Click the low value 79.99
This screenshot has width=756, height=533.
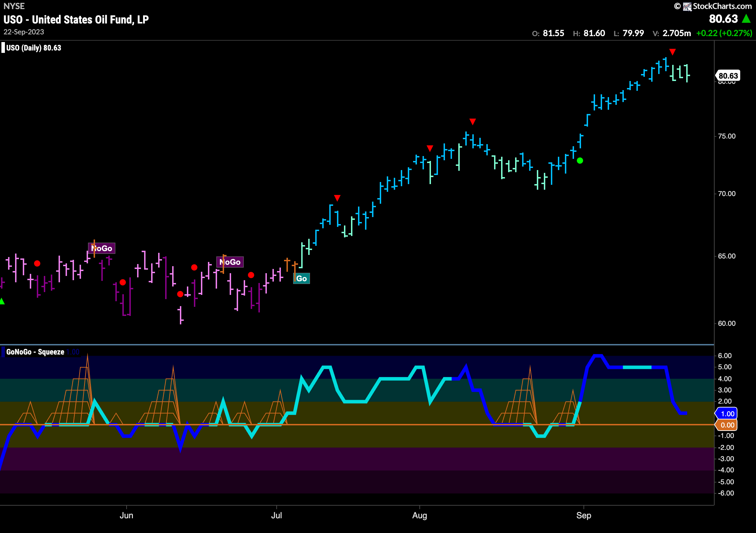click(633, 33)
